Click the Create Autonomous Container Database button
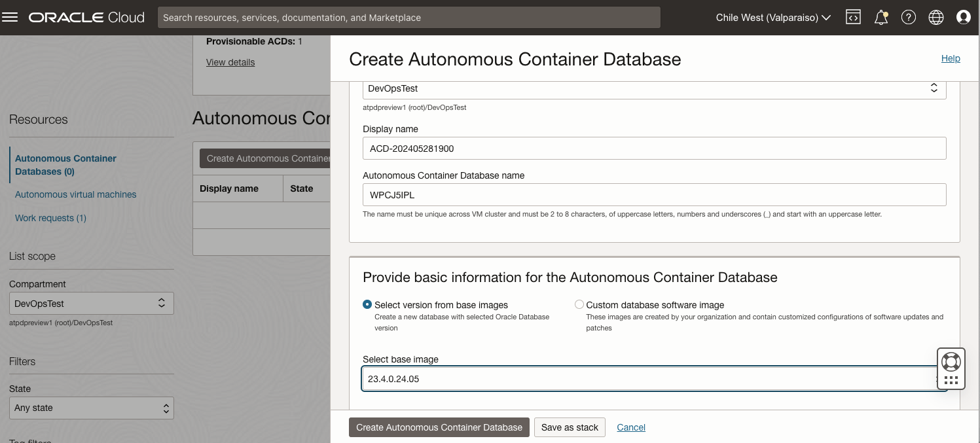Image resolution: width=980 pixels, height=443 pixels. point(439,427)
